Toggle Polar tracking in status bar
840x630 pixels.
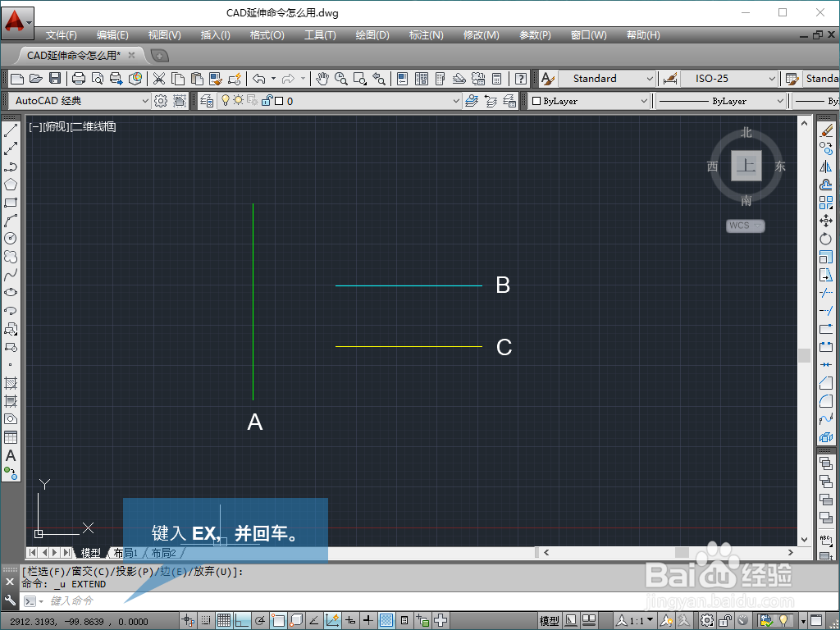click(x=260, y=621)
